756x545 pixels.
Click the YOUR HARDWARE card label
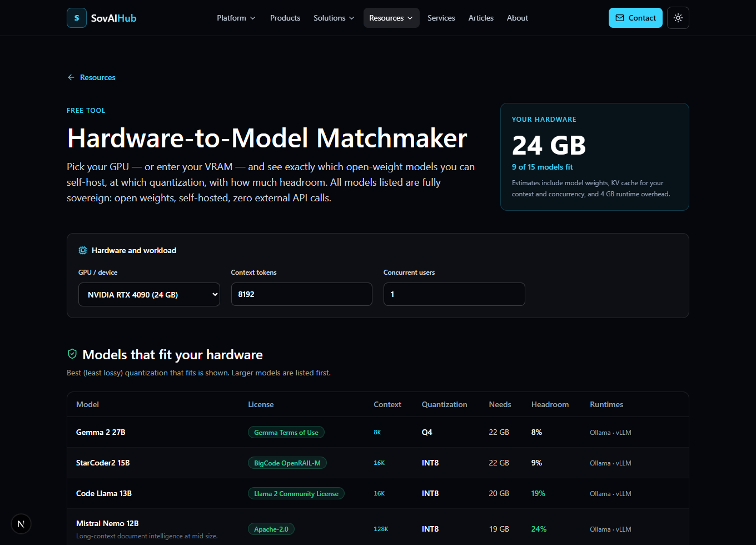(x=544, y=120)
